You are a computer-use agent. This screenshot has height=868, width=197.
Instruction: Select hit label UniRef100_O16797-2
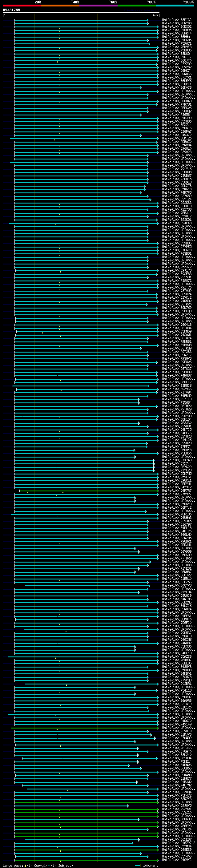pyautogui.click(x=179, y=843)
